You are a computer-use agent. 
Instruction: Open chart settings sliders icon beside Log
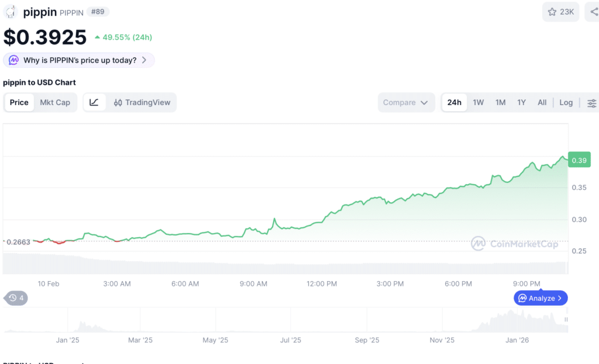[591, 102]
